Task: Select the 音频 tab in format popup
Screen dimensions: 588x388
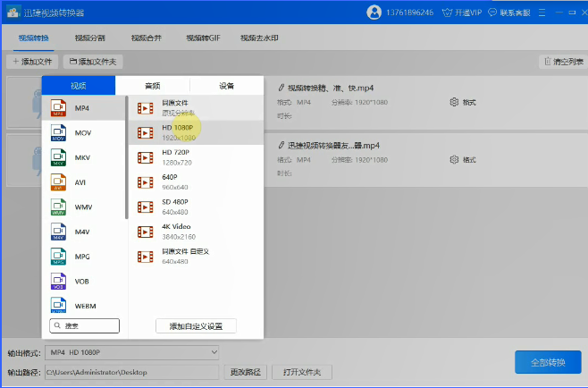Action: point(153,86)
